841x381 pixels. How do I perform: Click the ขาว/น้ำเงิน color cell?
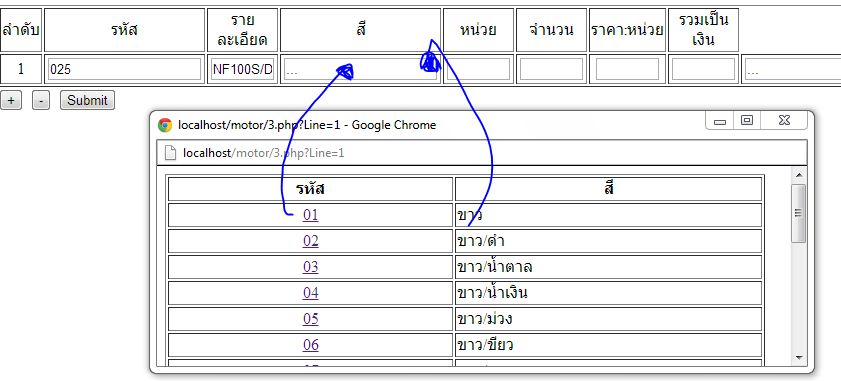click(608, 293)
